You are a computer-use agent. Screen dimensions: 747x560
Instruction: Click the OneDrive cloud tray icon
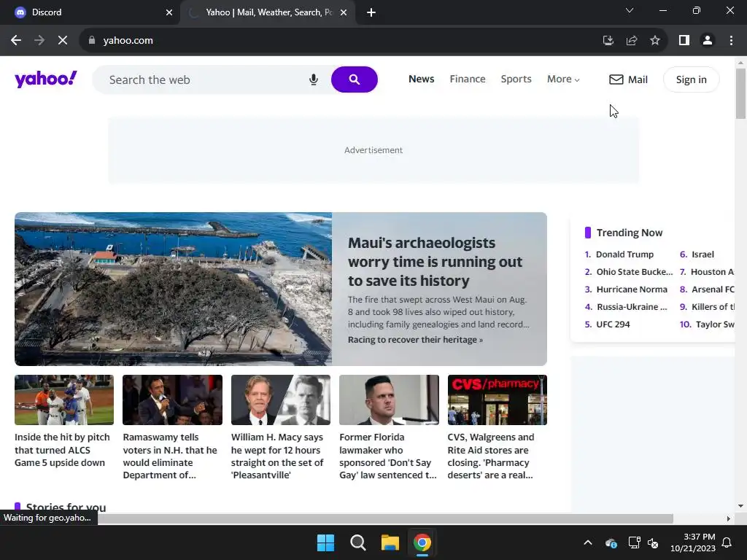click(x=611, y=542)
